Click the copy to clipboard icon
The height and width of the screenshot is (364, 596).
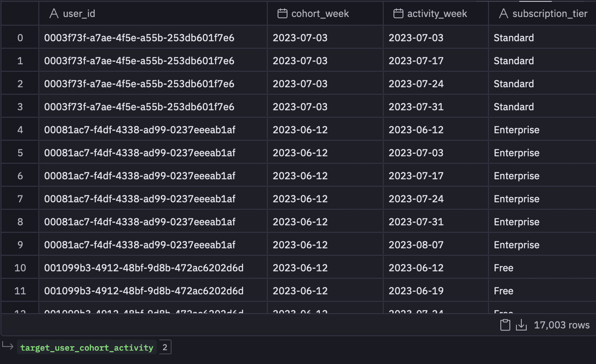coord(505,325)
